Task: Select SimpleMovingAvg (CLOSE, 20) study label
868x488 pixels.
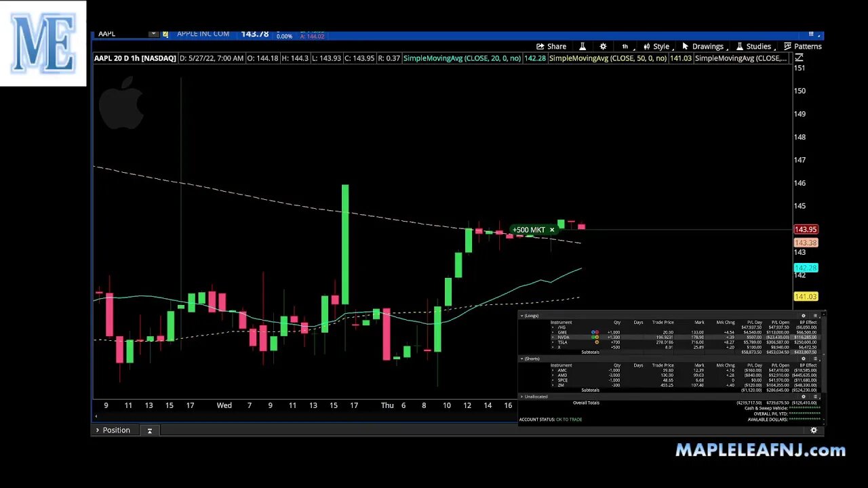Action: (x=462, y=58)
